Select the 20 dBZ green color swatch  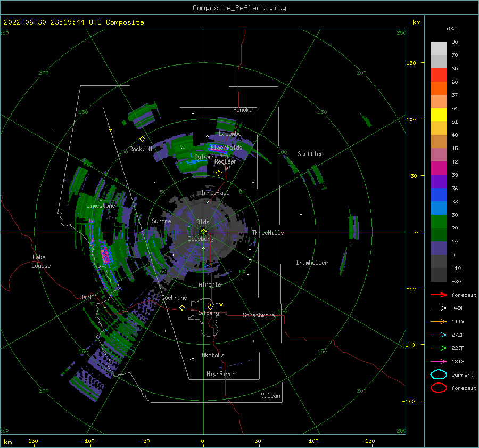pyautogui.click(x=439, y=234)
